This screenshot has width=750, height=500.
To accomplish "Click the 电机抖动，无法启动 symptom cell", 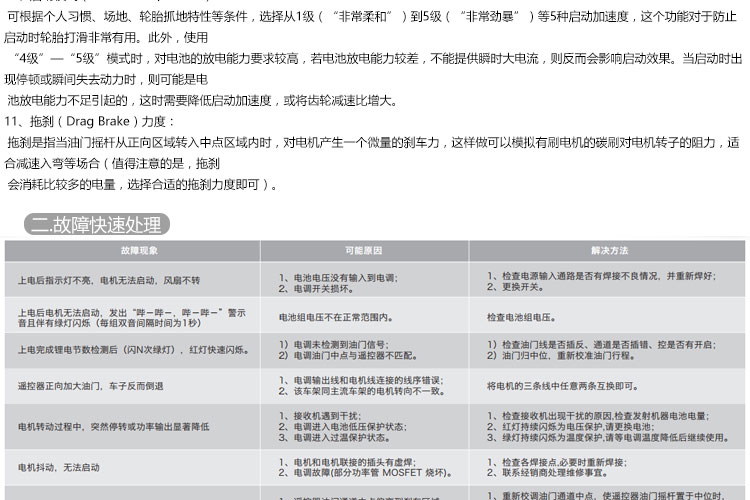I will tap(58, 467).
